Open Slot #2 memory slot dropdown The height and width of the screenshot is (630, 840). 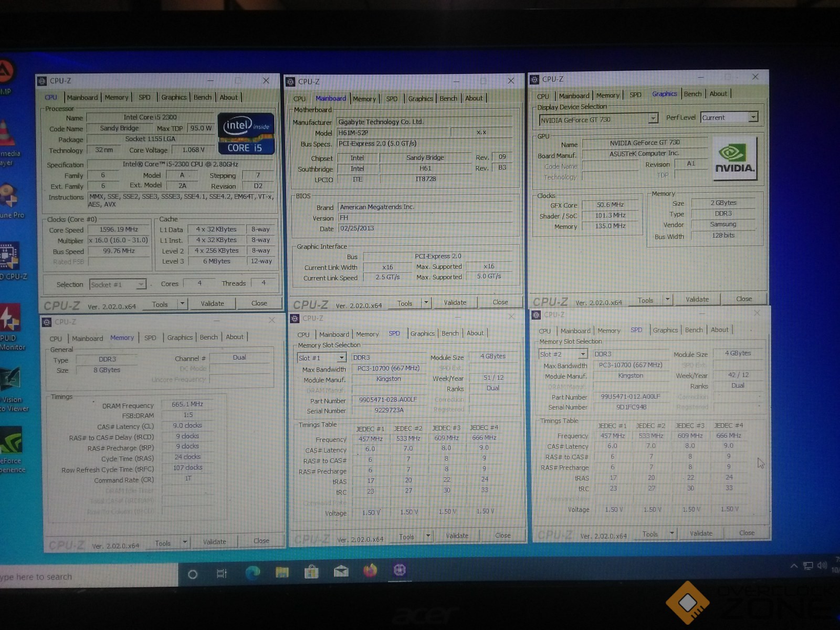coord(583,354)
